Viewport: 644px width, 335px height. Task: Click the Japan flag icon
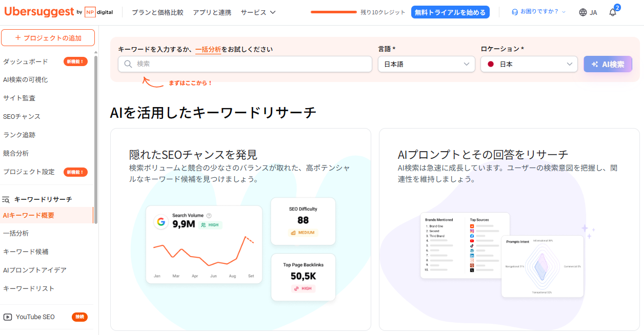click(491, 64)
